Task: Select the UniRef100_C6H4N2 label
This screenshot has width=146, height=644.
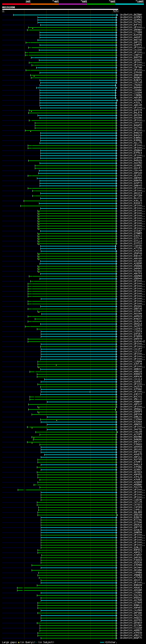Action: (131, 90)
